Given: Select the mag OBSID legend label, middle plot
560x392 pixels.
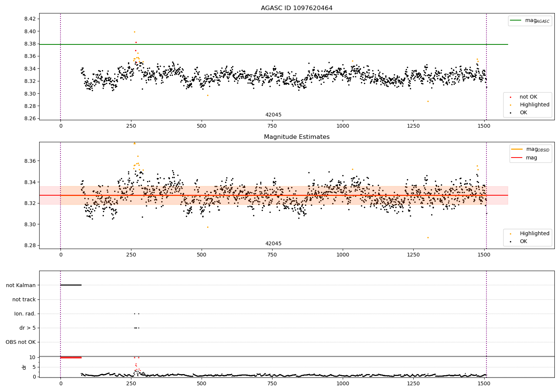Looking at the screenshot, I should coord(538,149).
